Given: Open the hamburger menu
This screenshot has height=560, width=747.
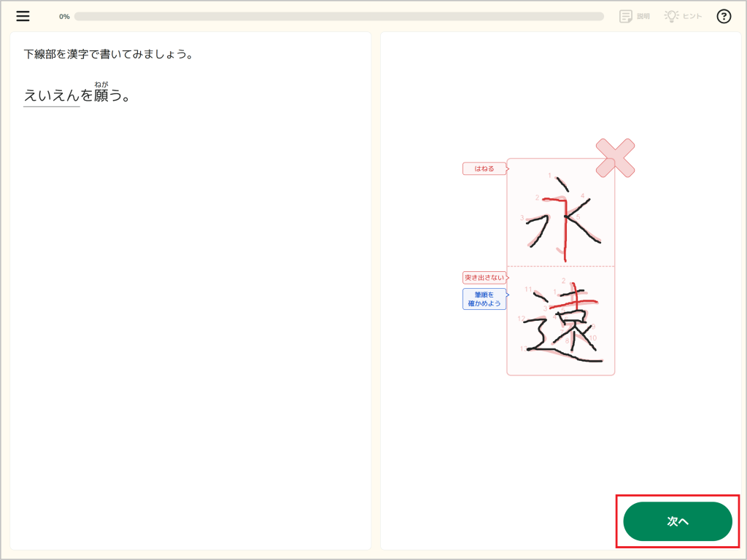Looking at the screenshot, I should tap(23, 16).
